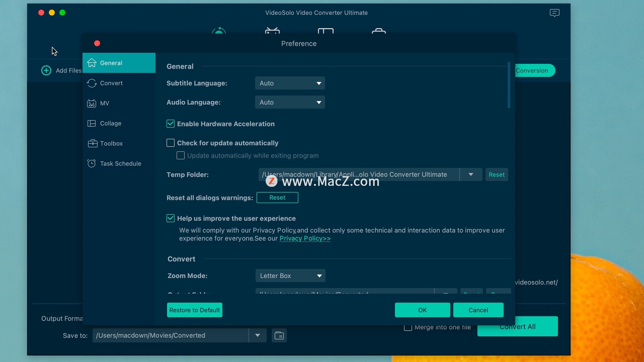Reset all dialogs warnings button
Viewport: 644px width, 362px height.
coord(277,197)
